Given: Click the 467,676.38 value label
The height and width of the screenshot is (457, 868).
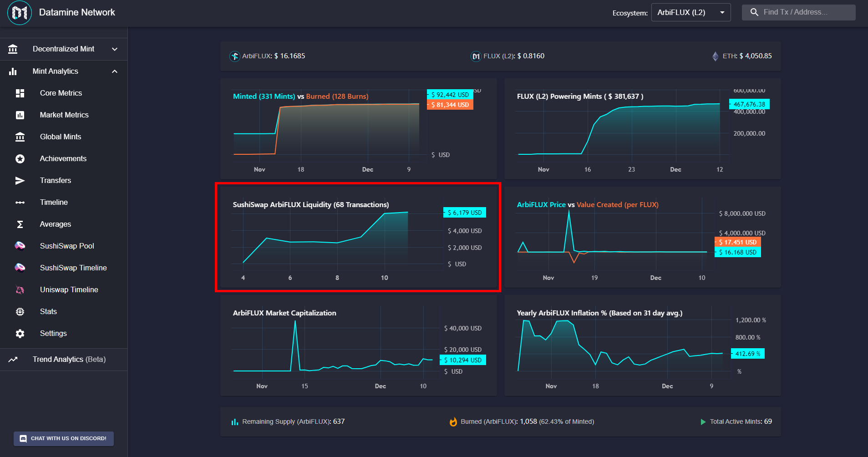Looking at the screenshot, I should pyautogui.click(x=749, y=104).
